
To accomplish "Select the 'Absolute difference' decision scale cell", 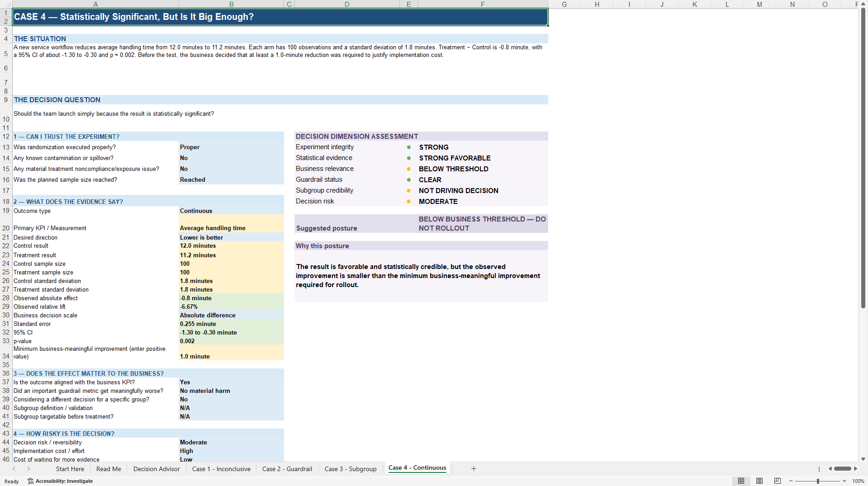I will (x=231, y=315).
